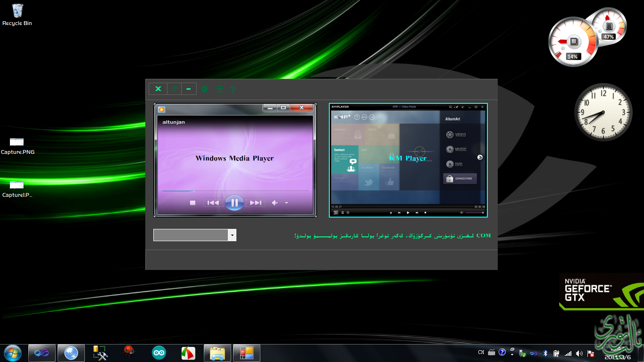
Task: Open the red ladybug taskbar icon
Action: pyautogui.click(x=130, y=353)
